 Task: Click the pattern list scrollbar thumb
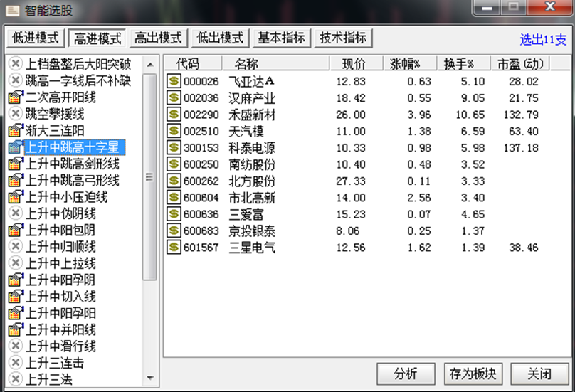(x=149, y=177)
